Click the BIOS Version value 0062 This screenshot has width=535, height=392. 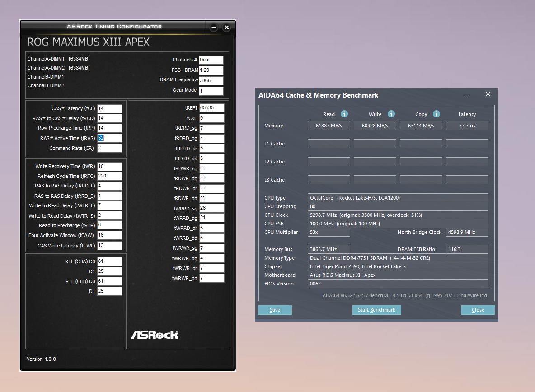(398, 284)
